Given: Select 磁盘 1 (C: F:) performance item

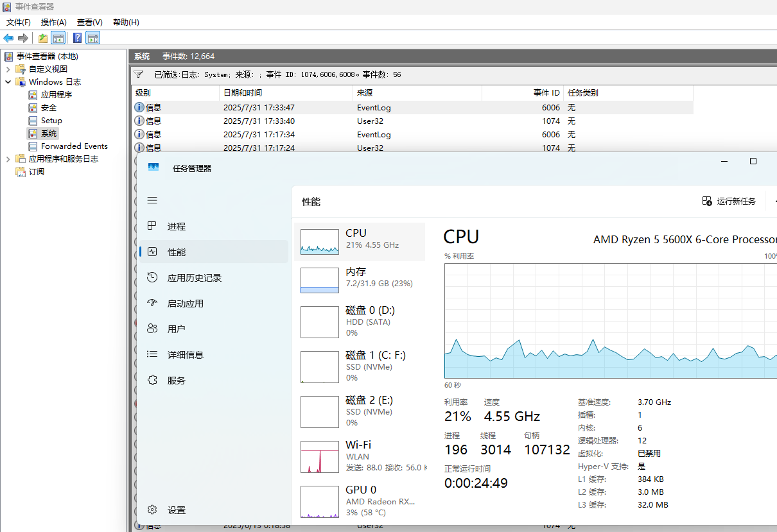Looking at the screenshot, I should click(x=360, y=366).
